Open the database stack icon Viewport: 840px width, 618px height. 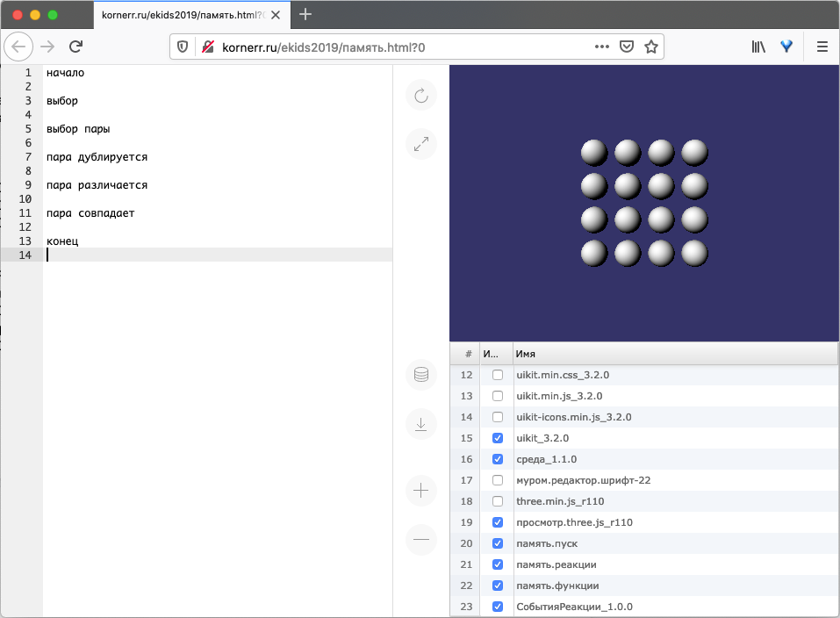pyautogui.click(x=421, y=376)
